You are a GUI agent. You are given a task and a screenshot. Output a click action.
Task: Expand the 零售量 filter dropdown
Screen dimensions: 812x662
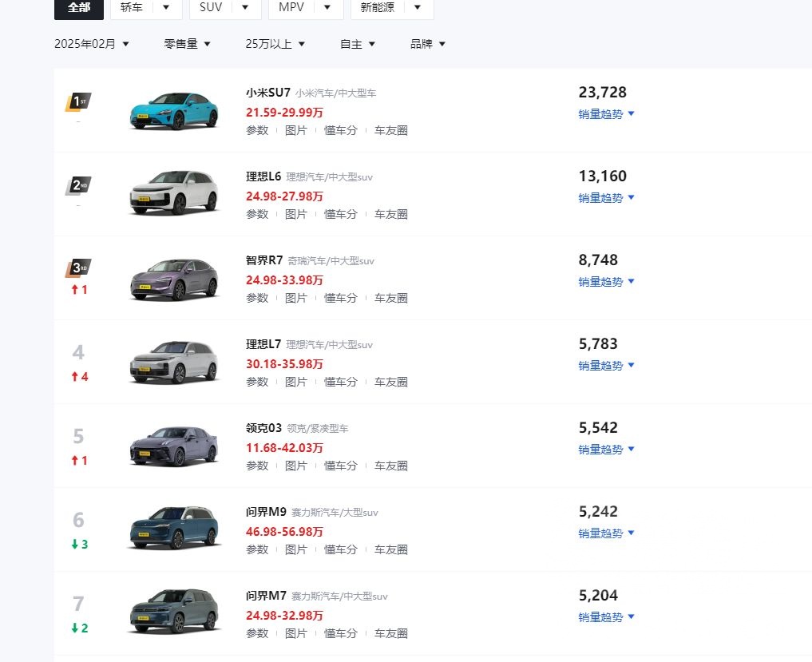(187, 44)
